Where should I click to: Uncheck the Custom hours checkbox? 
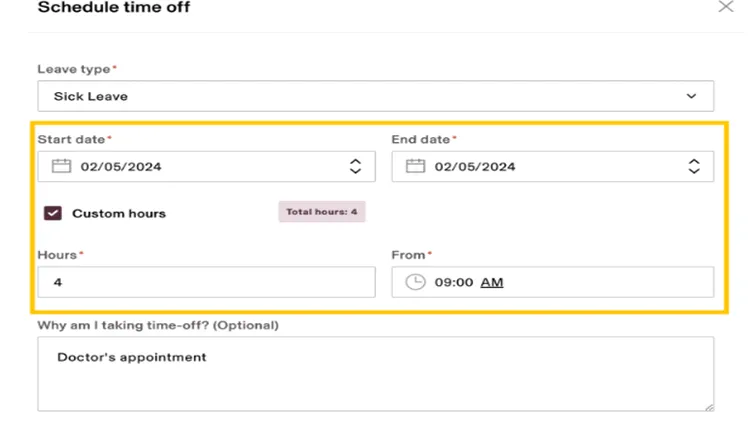point(53,213)
